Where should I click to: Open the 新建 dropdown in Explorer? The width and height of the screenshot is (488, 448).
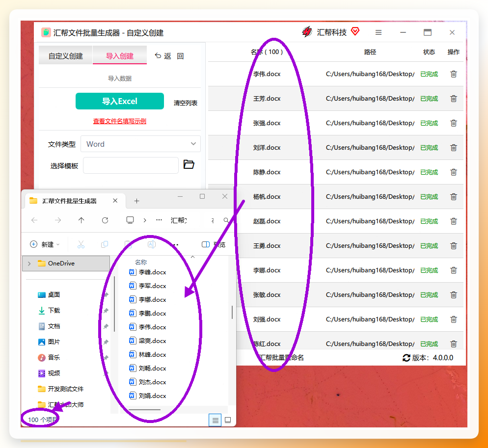[x=45, y=244]
